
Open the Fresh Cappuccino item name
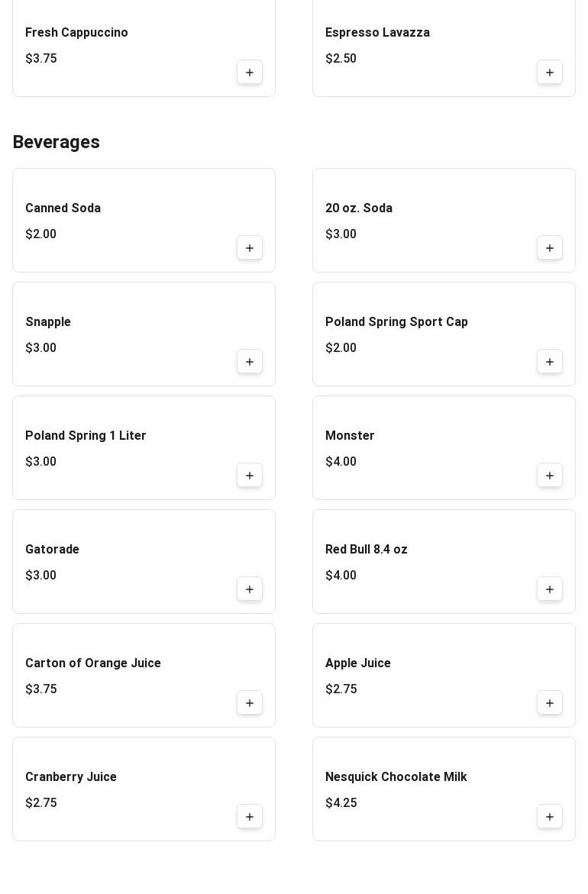point(76,33)
